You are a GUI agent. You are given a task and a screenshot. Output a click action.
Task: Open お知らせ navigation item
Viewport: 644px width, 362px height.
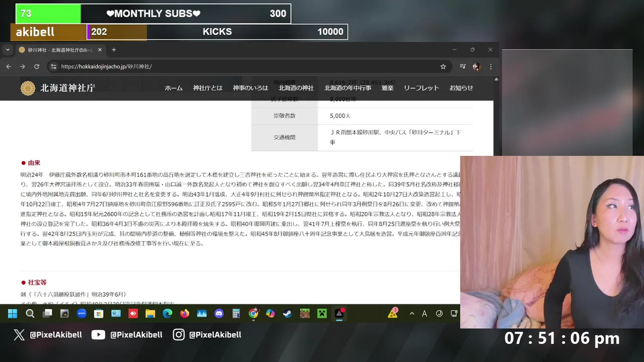[461, 88]
